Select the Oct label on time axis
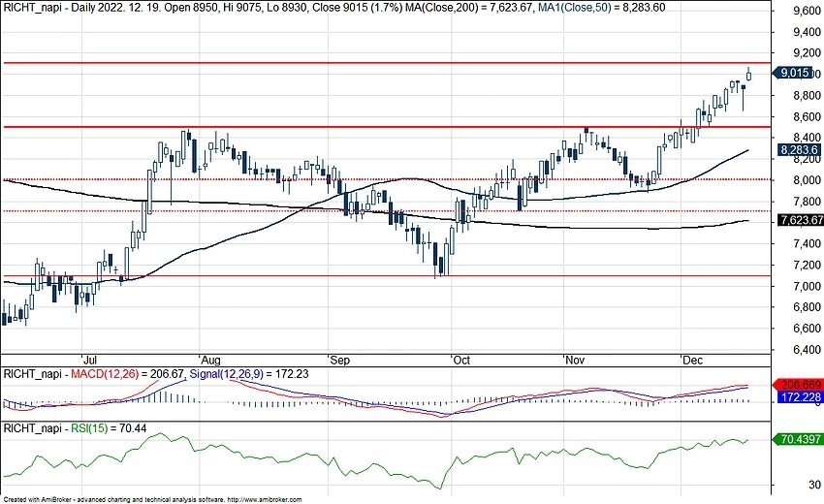 [x=460, y=358]
